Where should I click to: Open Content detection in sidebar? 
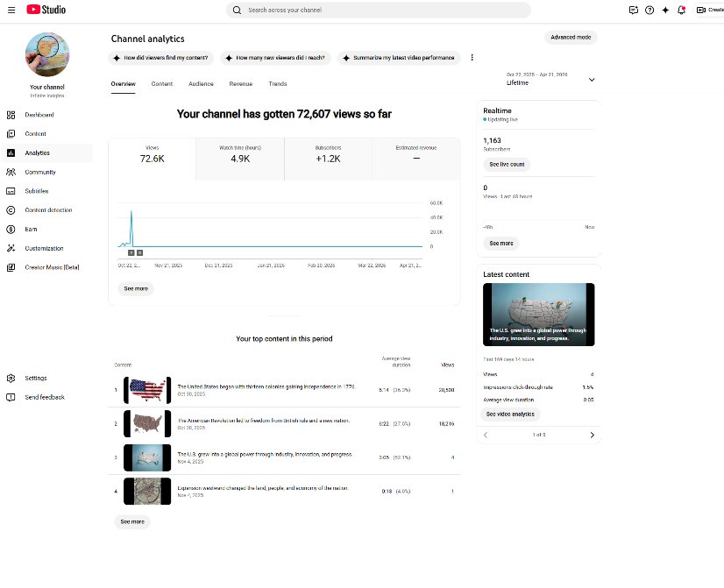(46, 210)
